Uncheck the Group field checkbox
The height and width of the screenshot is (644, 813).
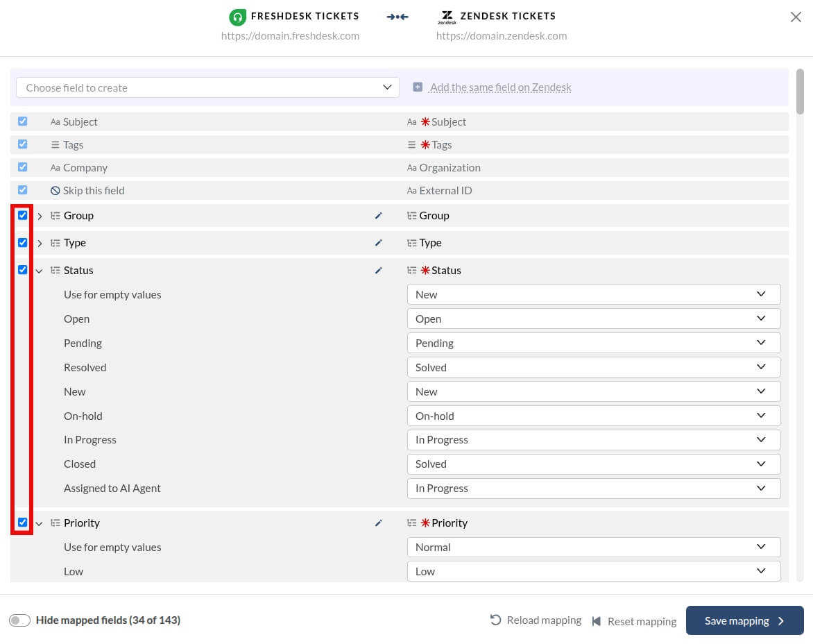coord(22,215)
